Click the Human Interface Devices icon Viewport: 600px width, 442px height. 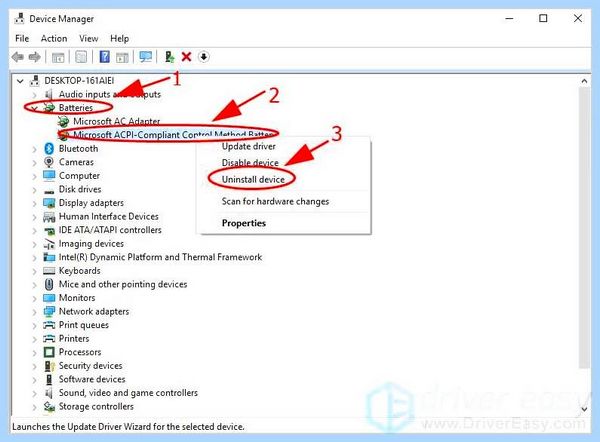point(49,217)
